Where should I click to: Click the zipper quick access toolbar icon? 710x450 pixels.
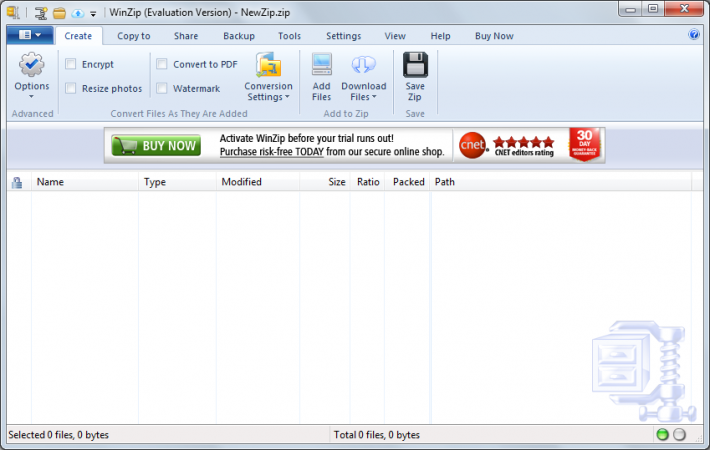[41, 13]
